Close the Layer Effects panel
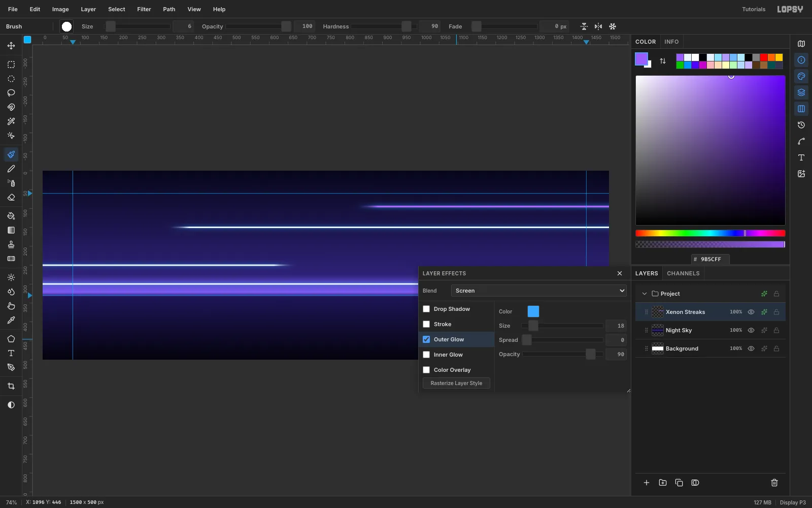This screenshot has height=508, width=812. pos(620,273)
